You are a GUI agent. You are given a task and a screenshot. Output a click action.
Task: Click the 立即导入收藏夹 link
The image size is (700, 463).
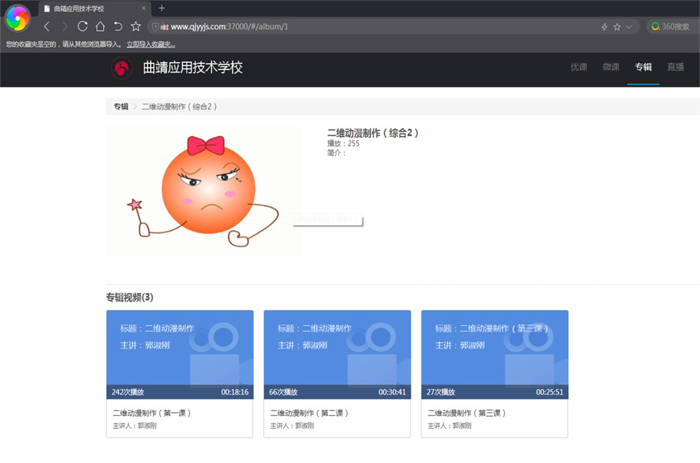(x=151, y=44)
